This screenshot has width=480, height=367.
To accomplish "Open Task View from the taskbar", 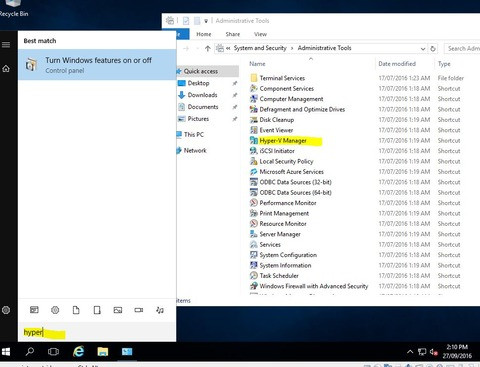I will (53, 352).
